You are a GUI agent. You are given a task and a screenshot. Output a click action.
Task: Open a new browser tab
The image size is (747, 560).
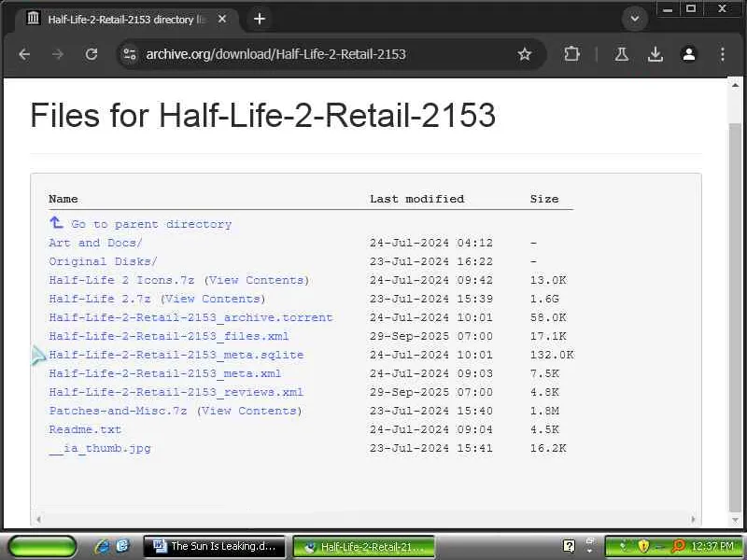260,19
